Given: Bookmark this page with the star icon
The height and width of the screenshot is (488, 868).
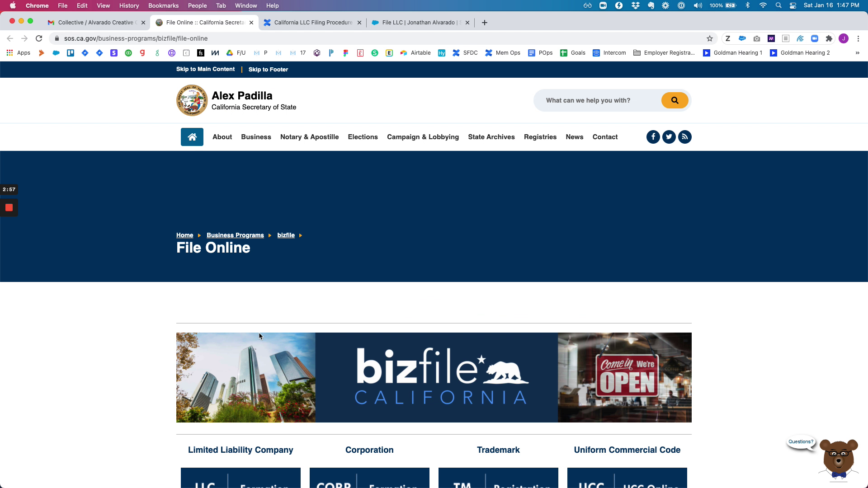Looking at the screenshot, I should pos(710,38).
